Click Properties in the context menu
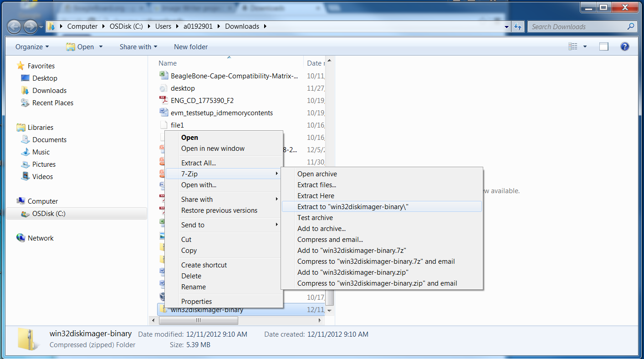The image size is (644, 359). (196, 302)
